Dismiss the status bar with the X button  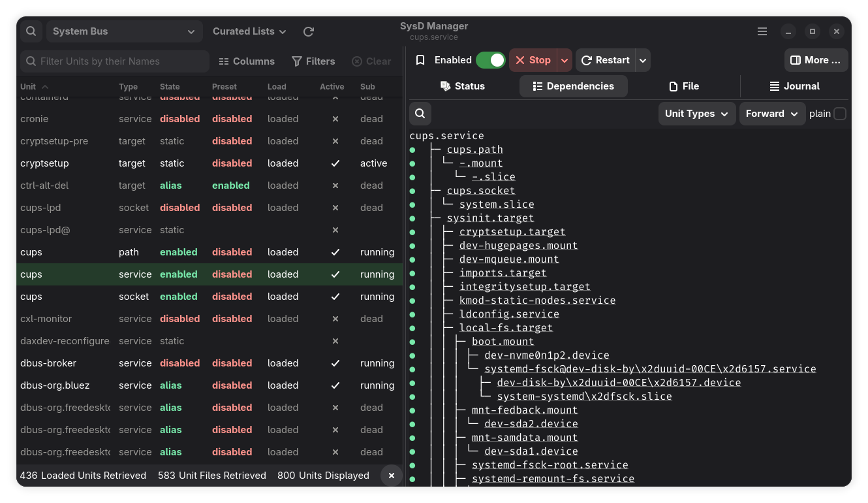pyautogui.click(x=392, y=476)
